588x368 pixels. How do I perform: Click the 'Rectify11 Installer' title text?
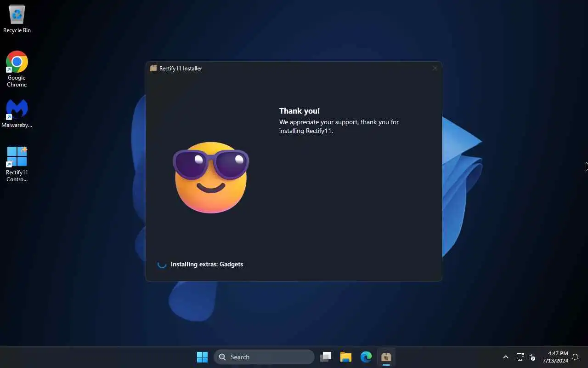[x=181, y=68]
